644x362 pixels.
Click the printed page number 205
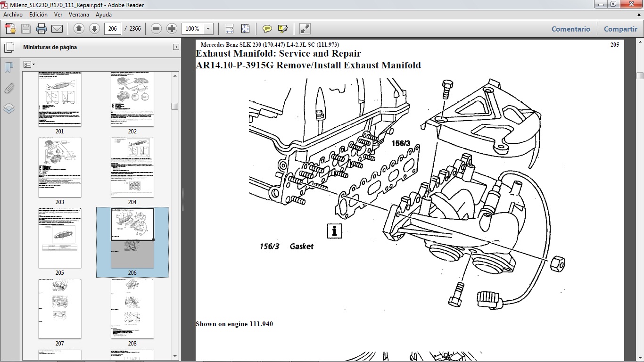pyautogui.click(x=614, y=45)
